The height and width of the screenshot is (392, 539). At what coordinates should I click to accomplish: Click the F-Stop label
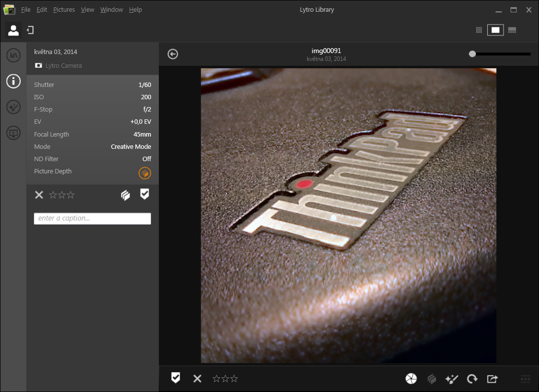tap(43, 110)
